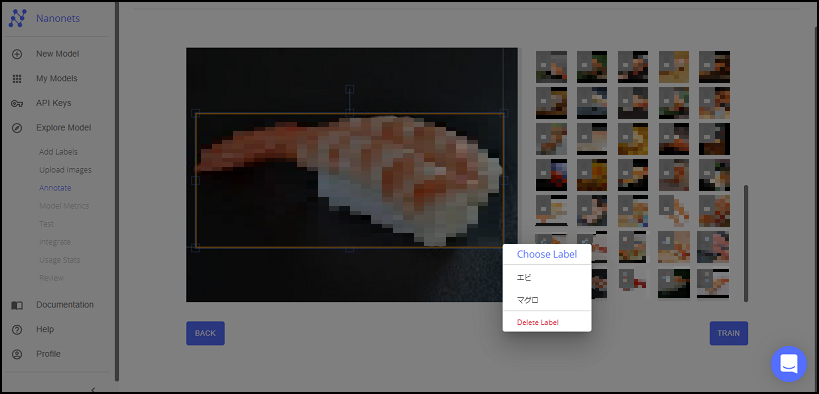819x394 pixels.
Task: Click the Explore Model compass icon
Action: coord(17,128)
